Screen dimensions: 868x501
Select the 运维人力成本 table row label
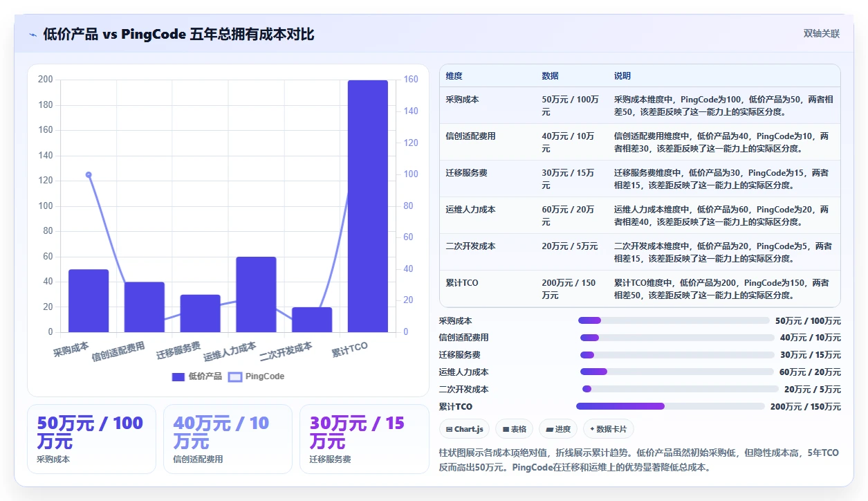click(x=471, y=209)
